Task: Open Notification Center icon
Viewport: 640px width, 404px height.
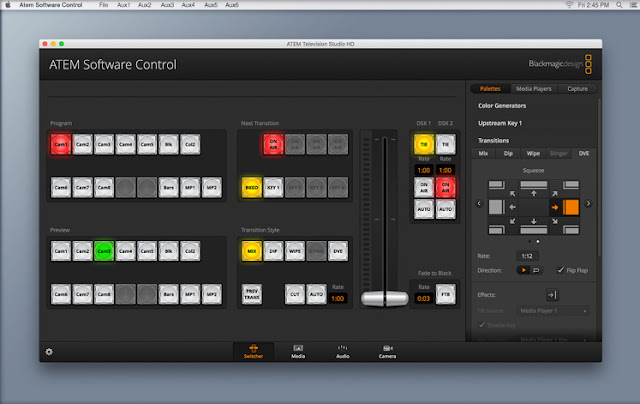Action: click(633, 5)
